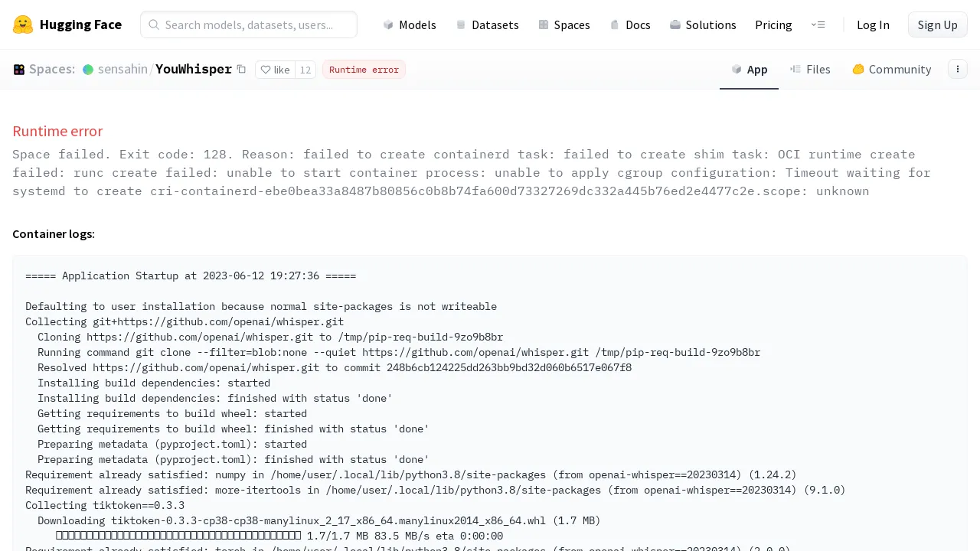
Task: Focus the search models, datasets, users field
Action: click(249, 24)
